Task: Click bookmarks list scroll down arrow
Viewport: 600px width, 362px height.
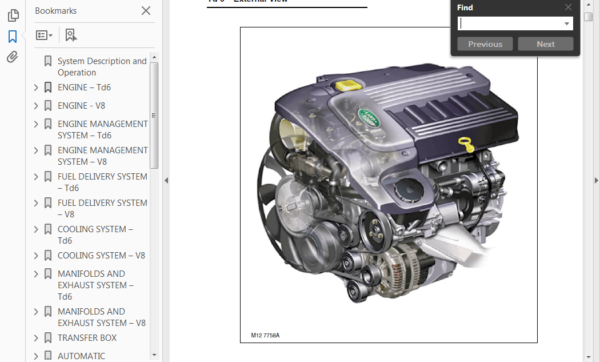Action: (154, 355)
